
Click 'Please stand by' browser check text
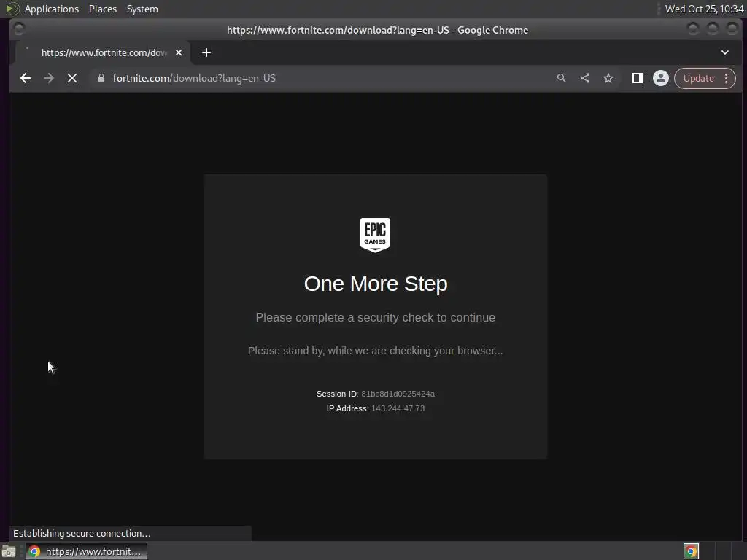click(x=376, y=351)
